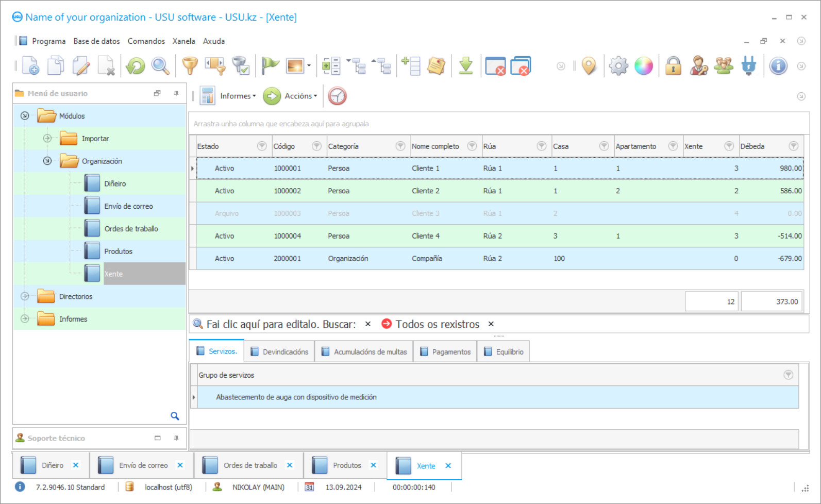This screenshot has height=504, width=821.
Task: Click the refresh green arrow icon
Action: (136, 66)
